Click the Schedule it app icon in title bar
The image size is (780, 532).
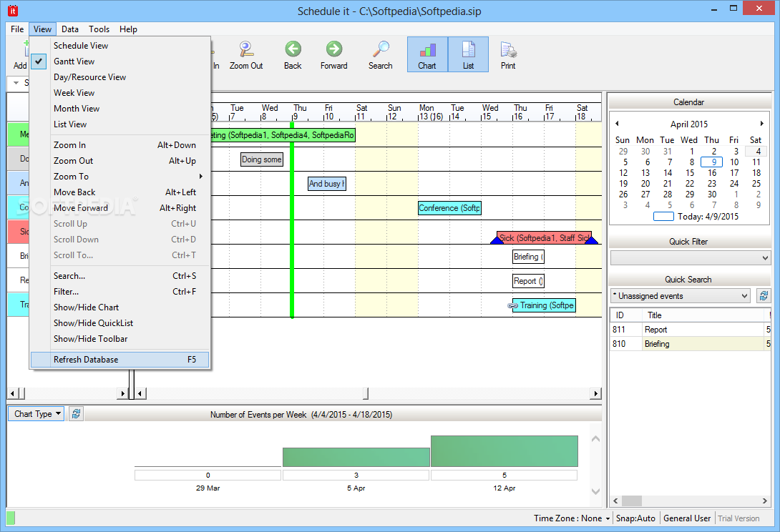click(12, 11)
